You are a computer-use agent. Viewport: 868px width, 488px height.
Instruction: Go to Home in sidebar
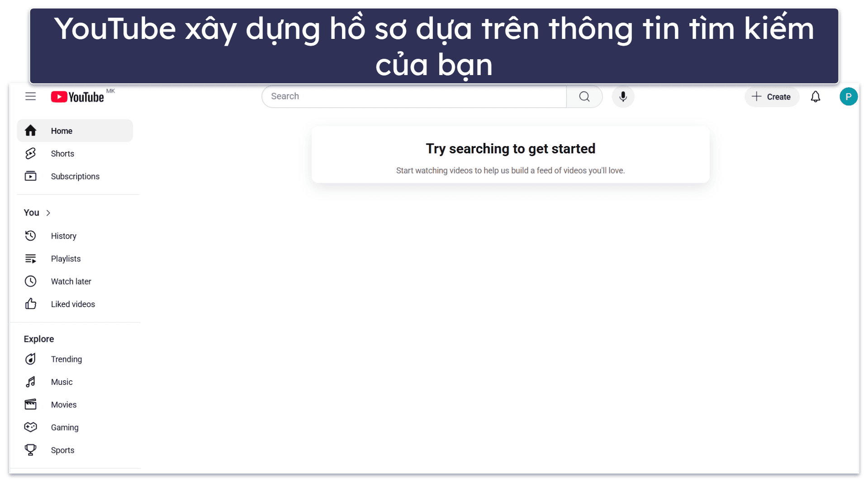pyautogui.click(x=75, y=131)
